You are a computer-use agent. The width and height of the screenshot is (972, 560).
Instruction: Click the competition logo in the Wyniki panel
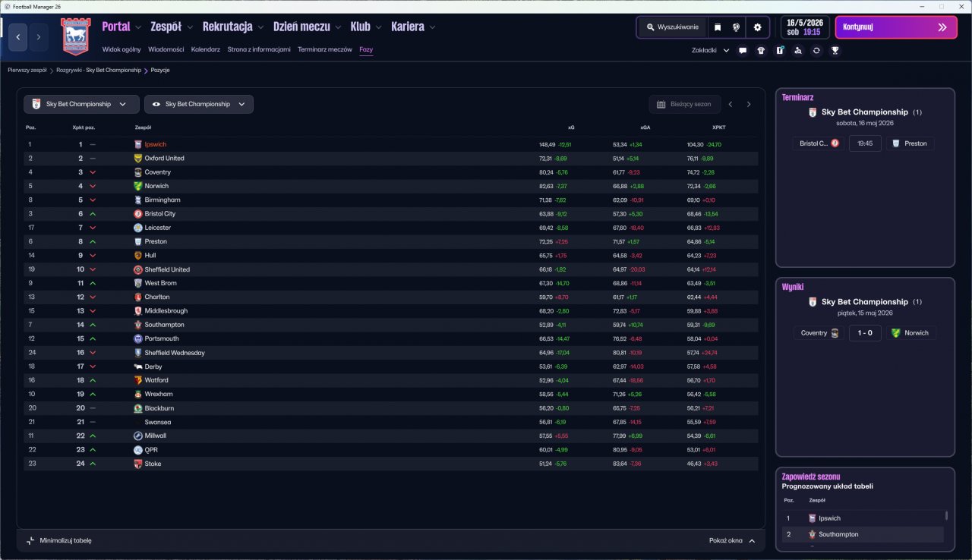[x=813, y=302]
